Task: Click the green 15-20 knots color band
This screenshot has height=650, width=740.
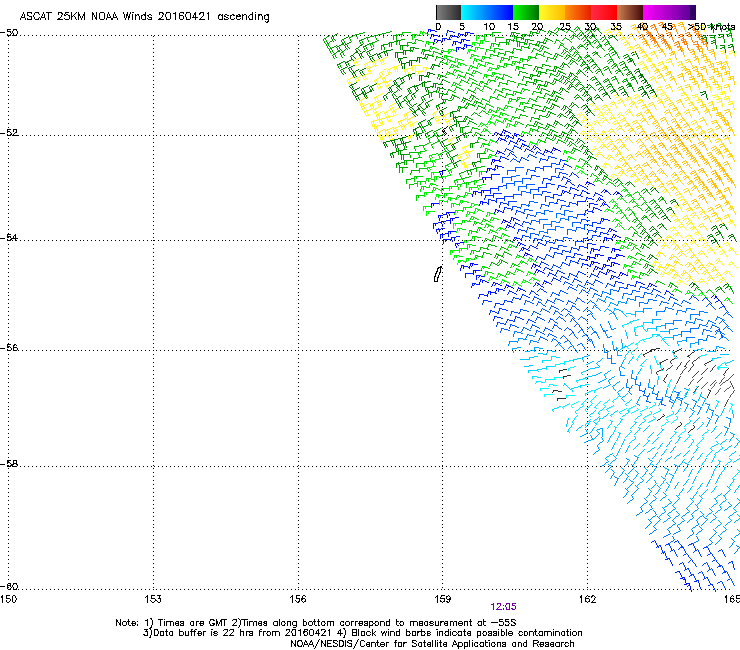Action: click(x=526, y=12)
